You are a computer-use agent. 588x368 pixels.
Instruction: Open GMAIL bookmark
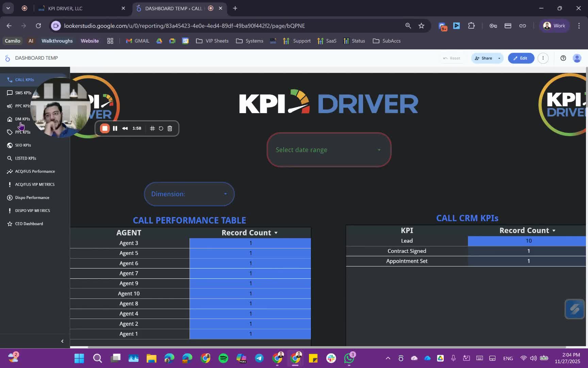pyautogui.click(x=138, y=41)
